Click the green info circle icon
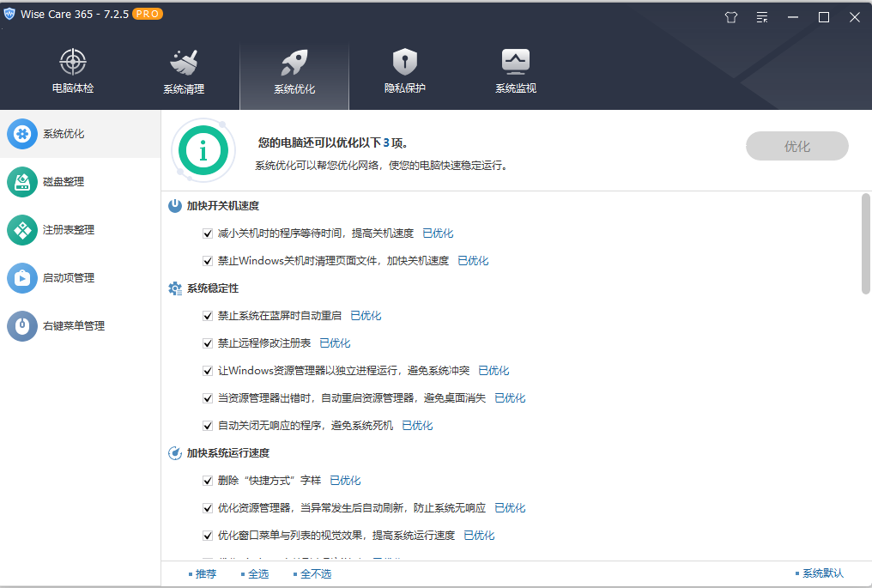This screenshot has height=588, width=872. (x=203, y=149)
